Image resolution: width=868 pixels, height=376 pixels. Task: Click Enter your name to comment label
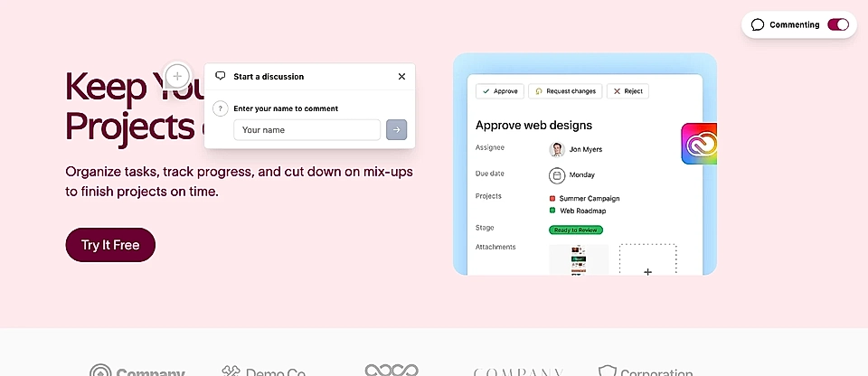click(286, 108)
